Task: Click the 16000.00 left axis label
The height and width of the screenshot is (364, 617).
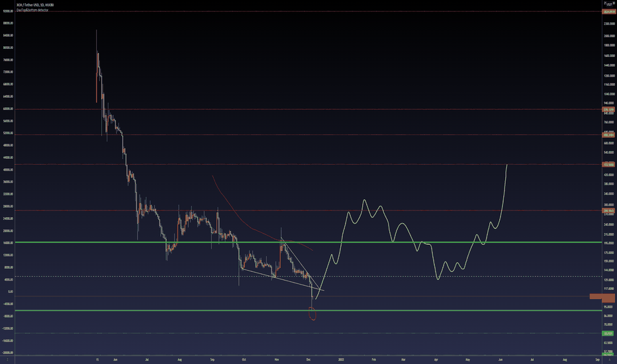Action: [8, 243]
